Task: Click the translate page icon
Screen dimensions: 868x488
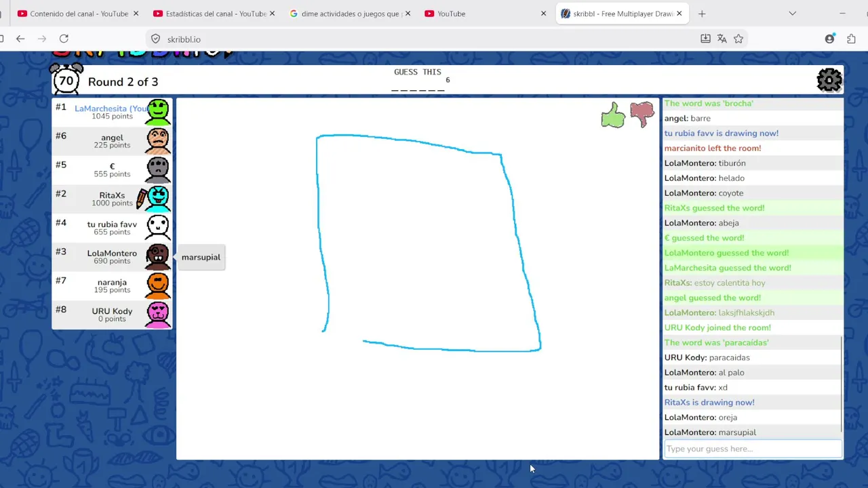Action: click(x=722, y=39)
